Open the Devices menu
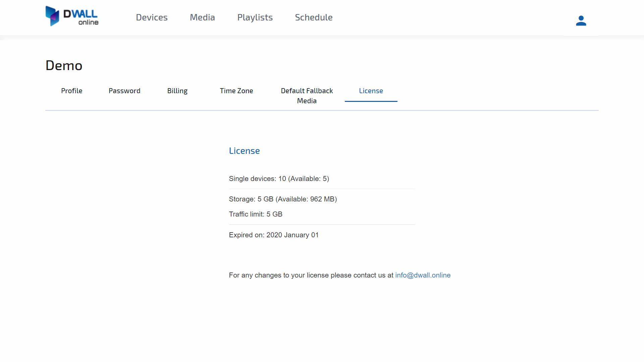 tap(152, 17)
